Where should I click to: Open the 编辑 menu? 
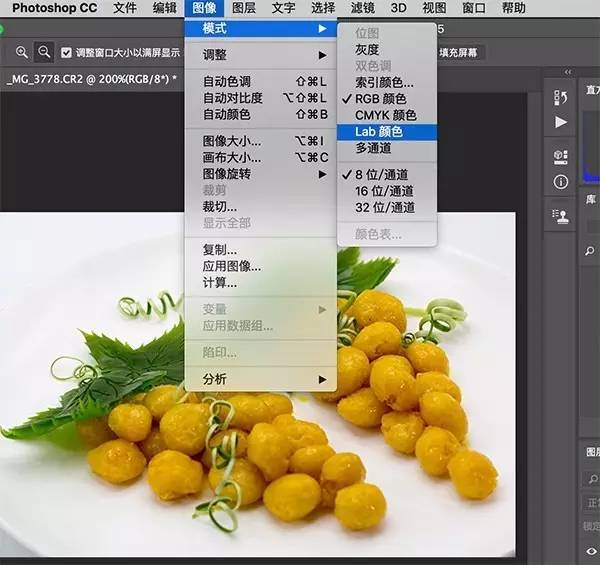[x=165, y=8]
